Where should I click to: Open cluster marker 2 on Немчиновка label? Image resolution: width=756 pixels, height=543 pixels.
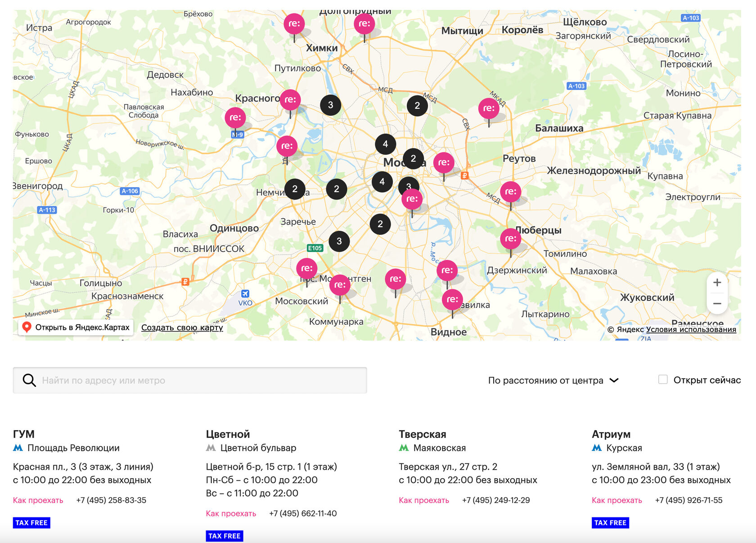[295, 189]
